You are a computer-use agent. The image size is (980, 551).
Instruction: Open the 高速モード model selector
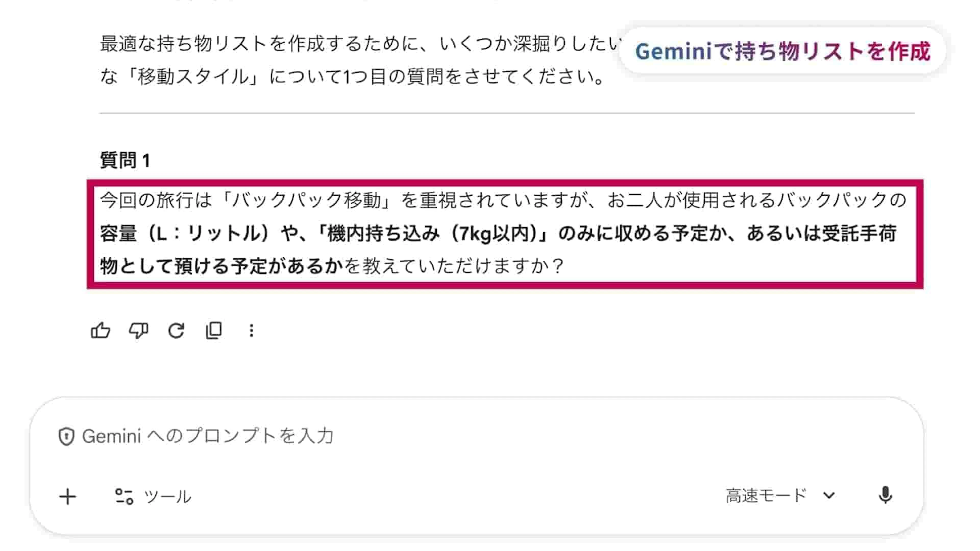point(766,495)
